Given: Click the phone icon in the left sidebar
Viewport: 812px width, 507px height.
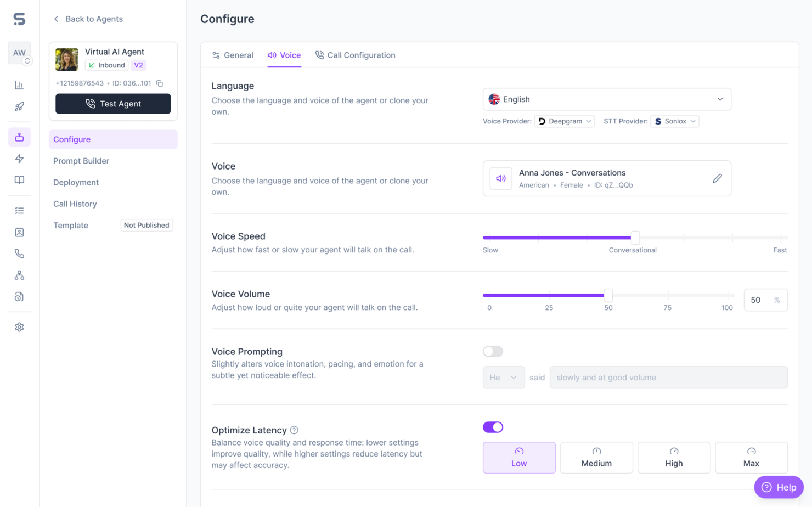Looking at the screenshot, I should tap(19, 253).
